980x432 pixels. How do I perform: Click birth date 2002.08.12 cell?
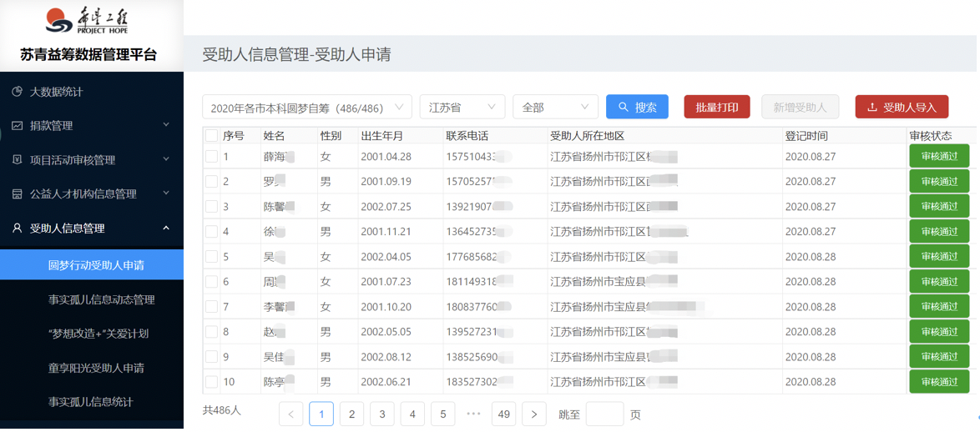click(386, 356)
